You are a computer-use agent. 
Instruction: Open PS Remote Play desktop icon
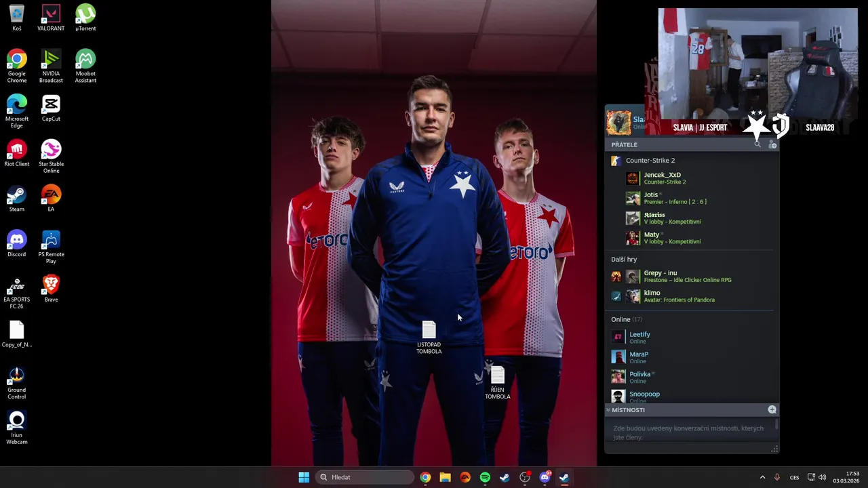(x=51, y=247)
